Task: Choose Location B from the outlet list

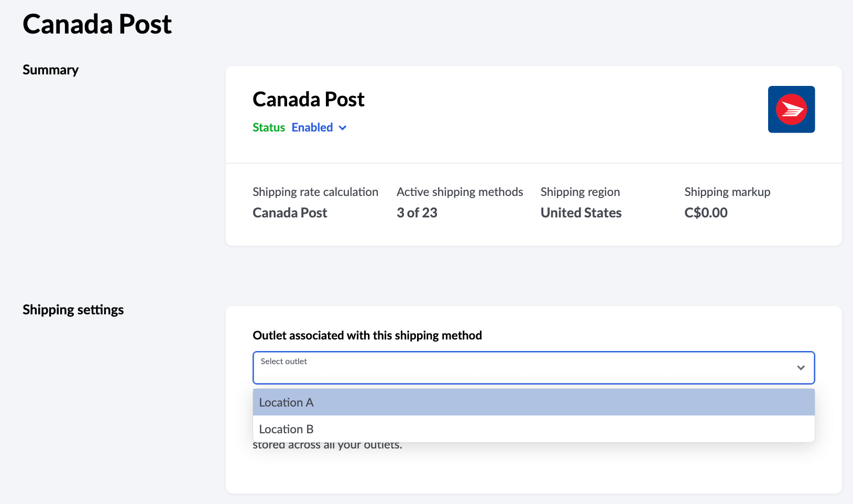Action: (x=533, y=429)
